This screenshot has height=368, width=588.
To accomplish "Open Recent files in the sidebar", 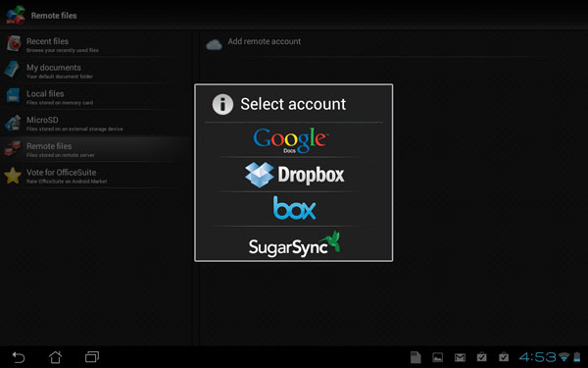I will (x=96, y=44).
